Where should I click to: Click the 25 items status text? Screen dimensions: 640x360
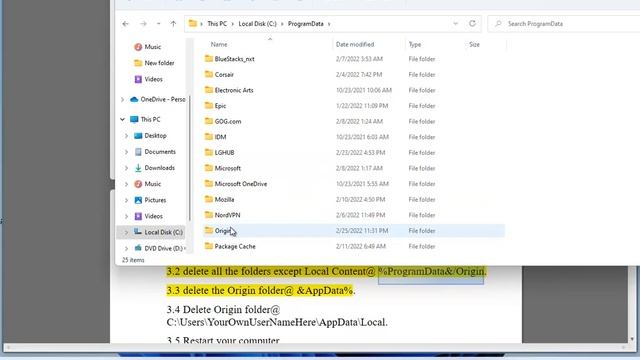coord(133,260)
